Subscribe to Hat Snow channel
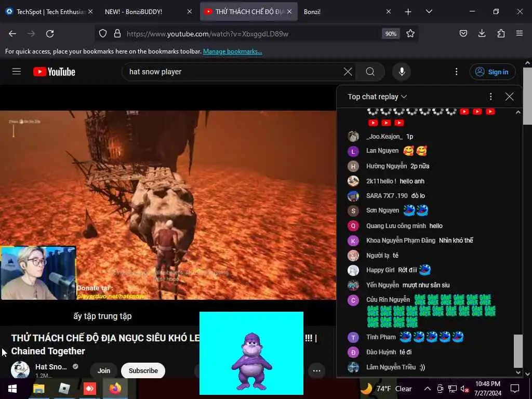This screenshot has width=532, height=399. click(x=143, y=371)
